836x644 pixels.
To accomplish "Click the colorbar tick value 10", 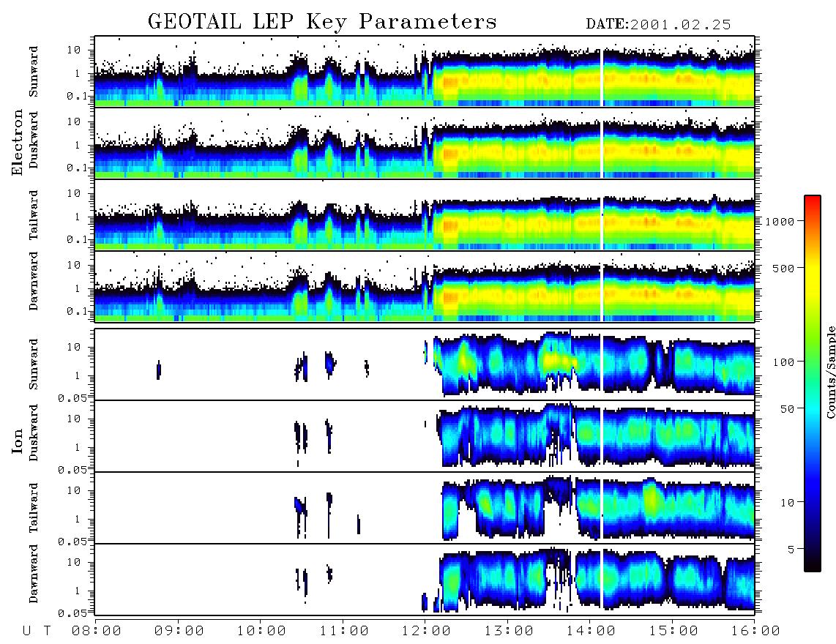I will click(x=788, y=503).
